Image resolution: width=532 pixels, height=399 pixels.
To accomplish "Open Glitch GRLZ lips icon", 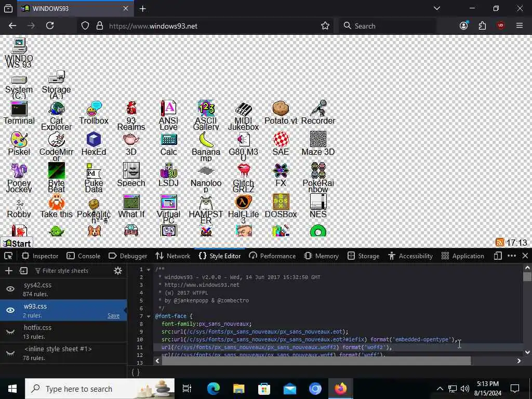I will pos(243,179).
